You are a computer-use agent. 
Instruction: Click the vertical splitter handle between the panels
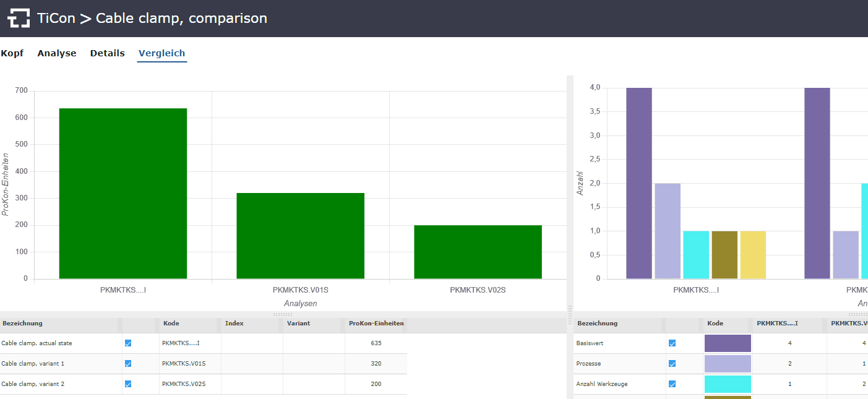coord(570,308)
